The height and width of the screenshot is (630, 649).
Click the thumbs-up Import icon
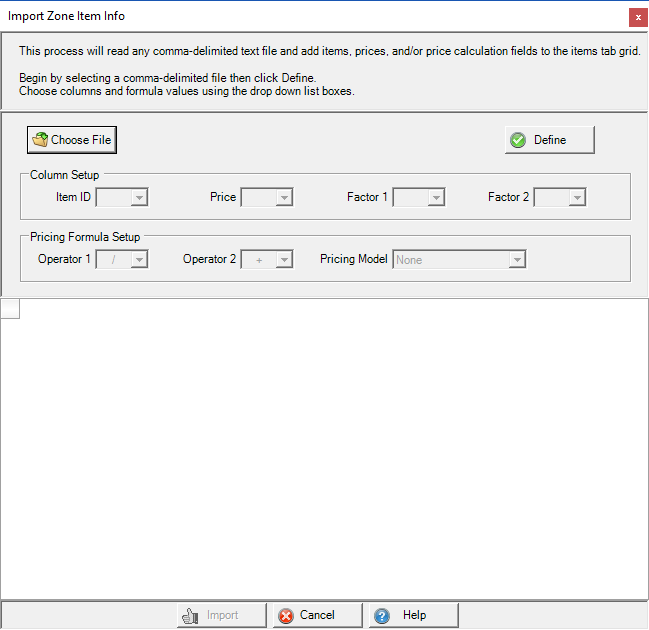(190, 615)
